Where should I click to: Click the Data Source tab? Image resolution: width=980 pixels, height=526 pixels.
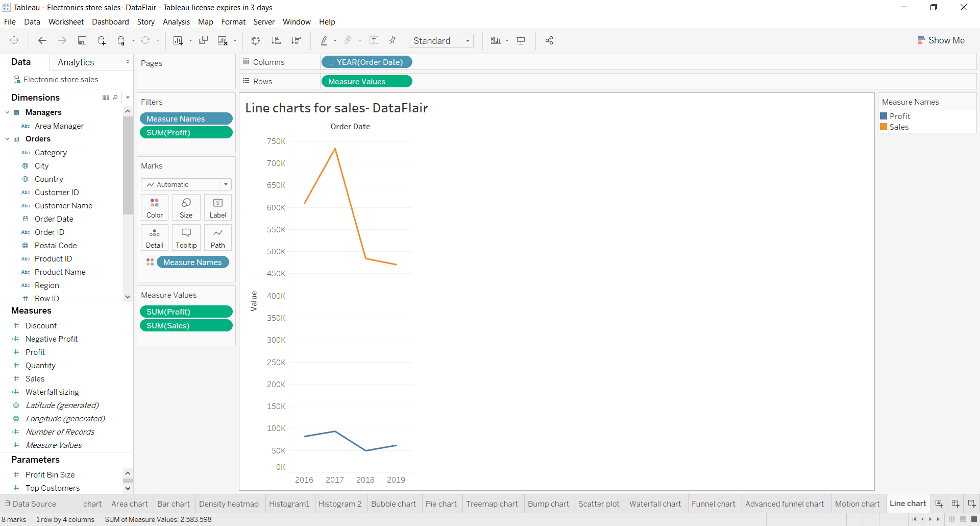pos(31,504)
